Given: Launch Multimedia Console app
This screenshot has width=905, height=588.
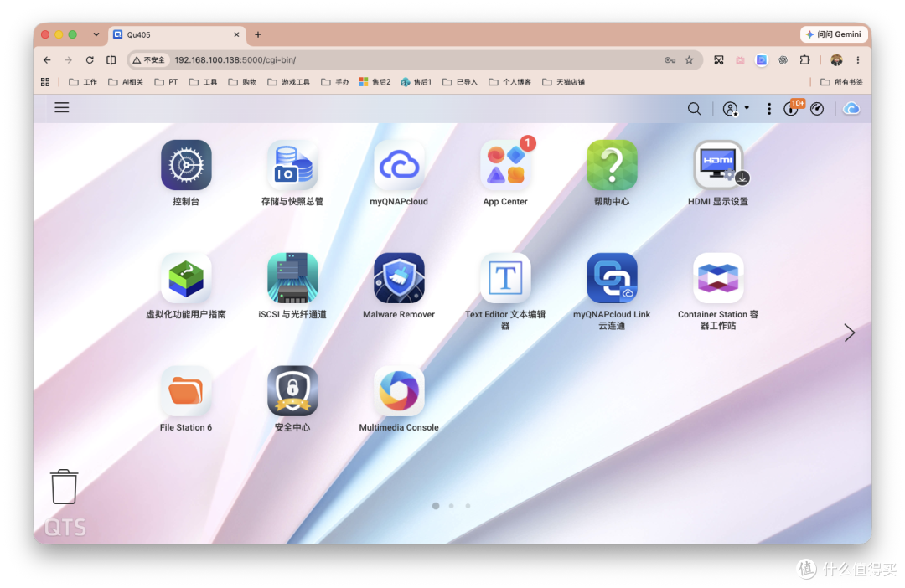Looking at the screenshot, I should point(399,391).
